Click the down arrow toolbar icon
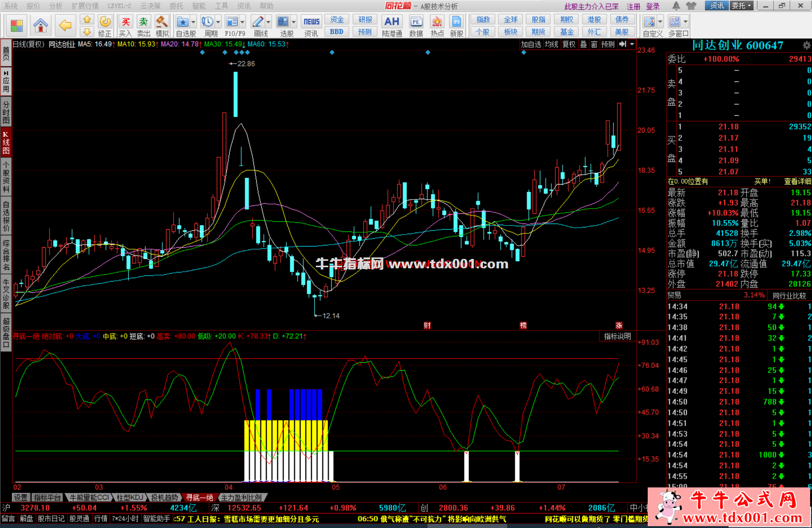 point(87,32)
